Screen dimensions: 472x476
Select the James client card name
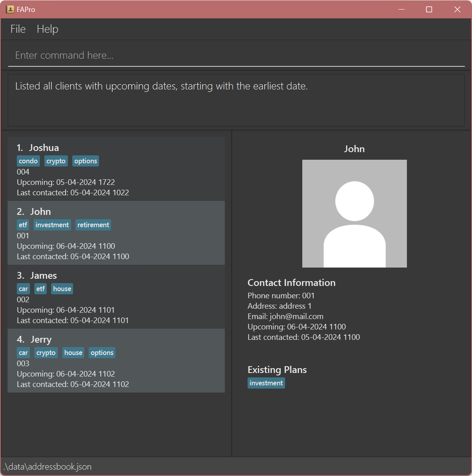click(x=44, y=276)
